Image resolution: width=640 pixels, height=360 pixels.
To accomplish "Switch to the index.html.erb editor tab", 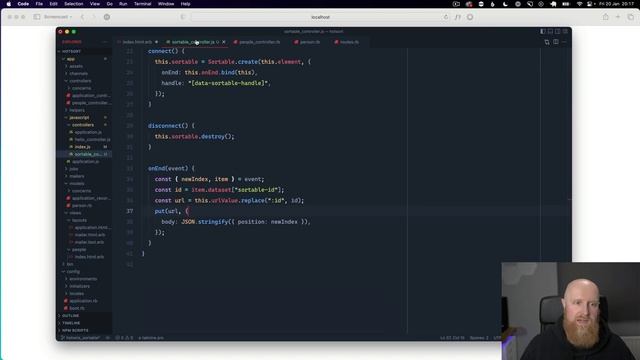I will pos(137,42).
